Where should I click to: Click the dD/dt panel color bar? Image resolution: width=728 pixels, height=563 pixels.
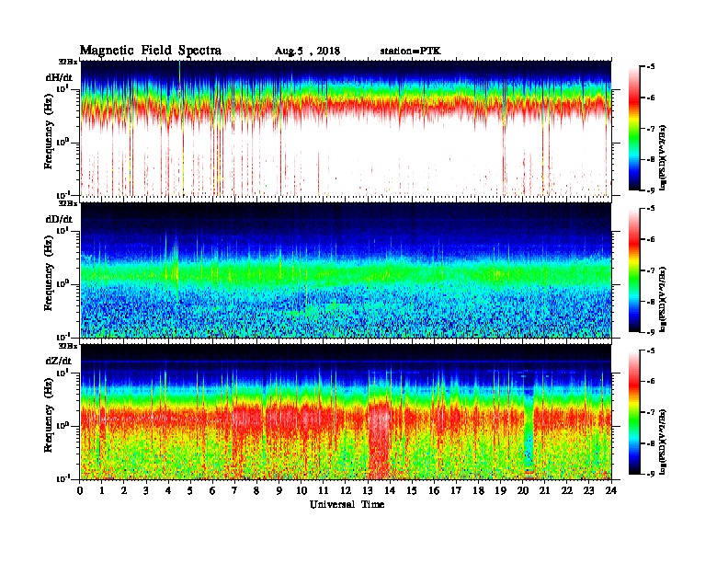click(x=634, y=270)
